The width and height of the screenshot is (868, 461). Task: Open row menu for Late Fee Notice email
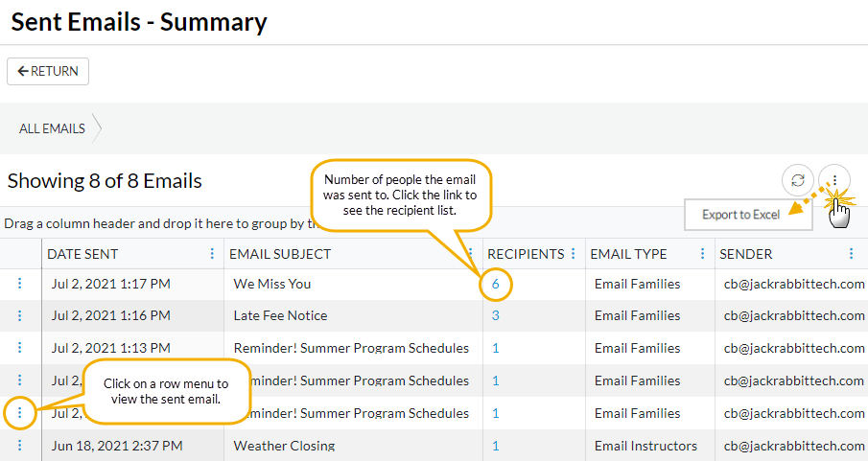pos(20,315)
